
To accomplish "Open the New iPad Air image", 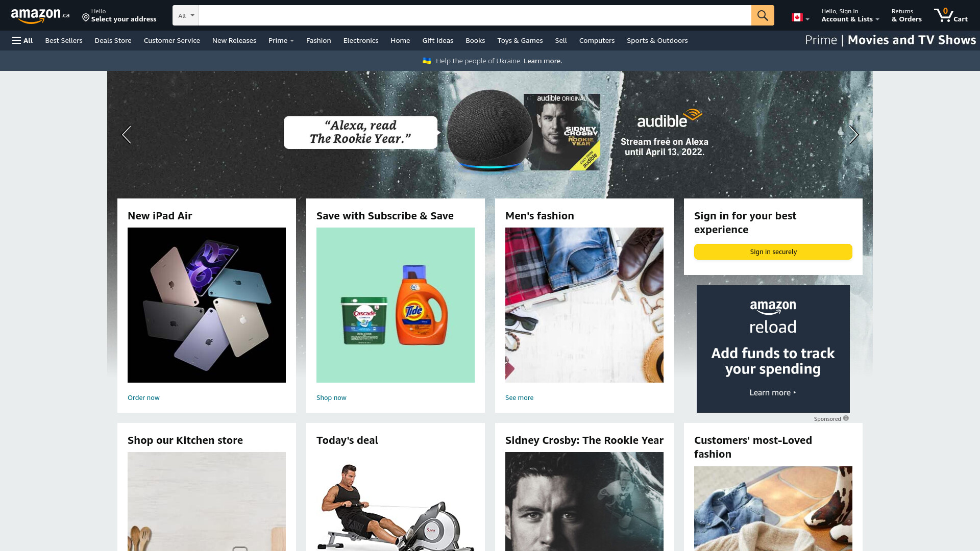I will click(x=207, y=305).
